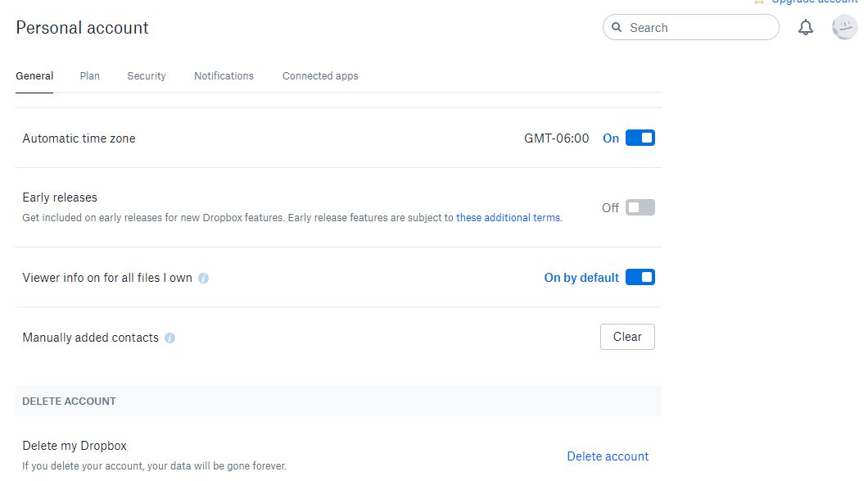Turn off Automatic time zone toggle

(640, 138)
